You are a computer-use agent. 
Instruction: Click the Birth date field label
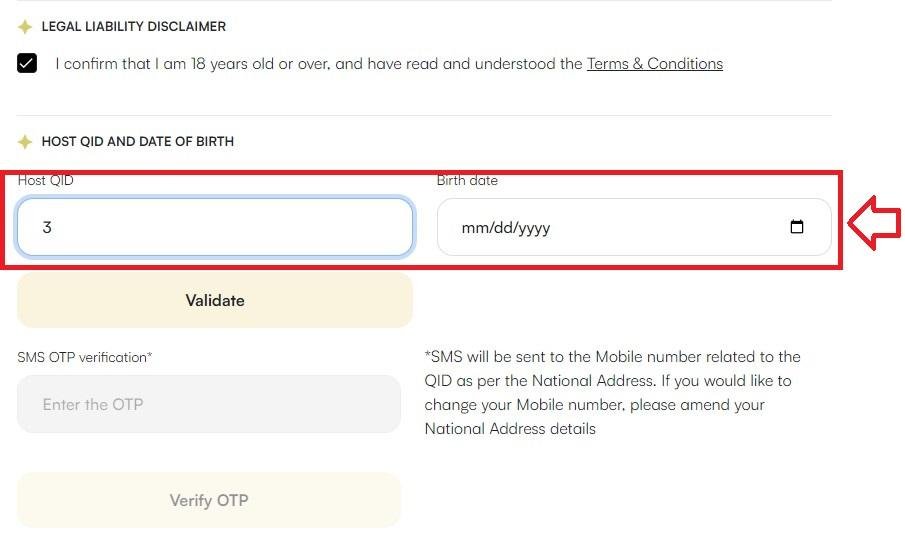[467, 180]
